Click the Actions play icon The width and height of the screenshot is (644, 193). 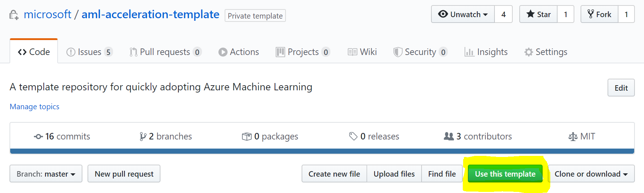pos(223,52)
